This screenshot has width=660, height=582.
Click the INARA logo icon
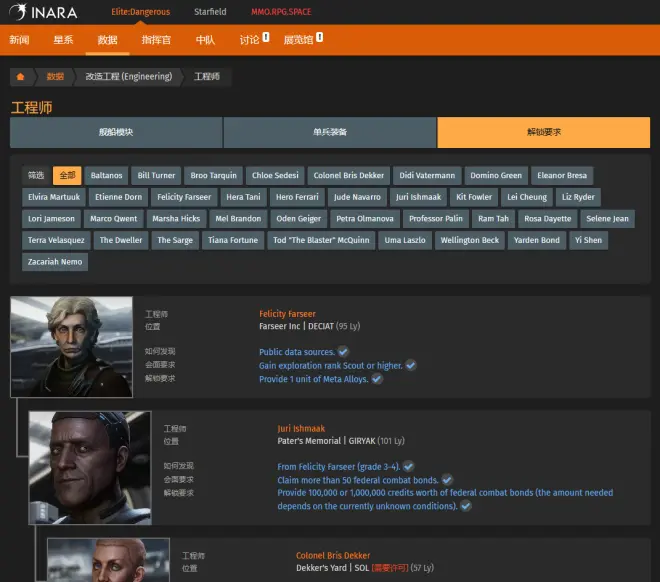point(18,12)
